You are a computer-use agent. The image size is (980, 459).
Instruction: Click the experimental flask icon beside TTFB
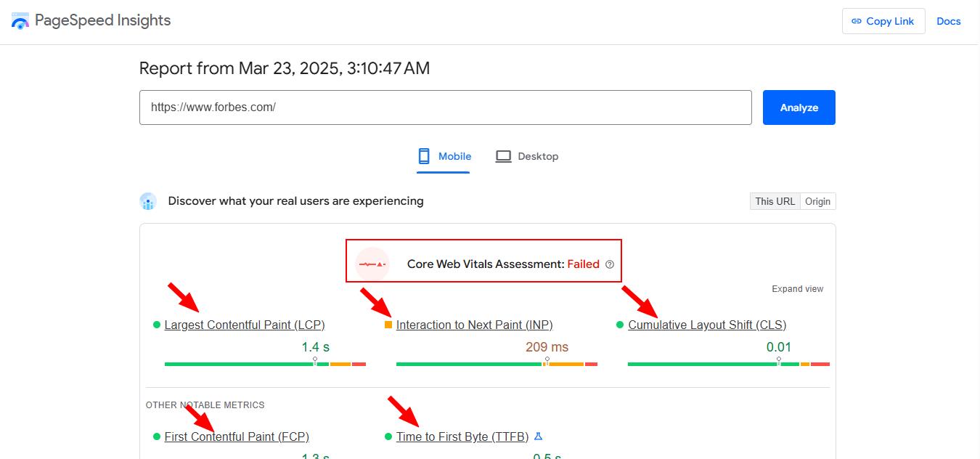click(x=538, y=436)
